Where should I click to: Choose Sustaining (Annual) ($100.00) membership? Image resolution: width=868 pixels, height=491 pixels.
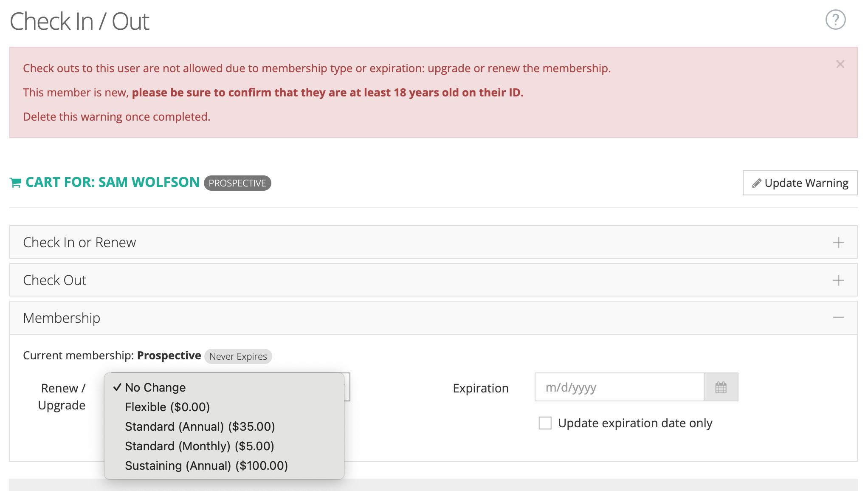206,466
